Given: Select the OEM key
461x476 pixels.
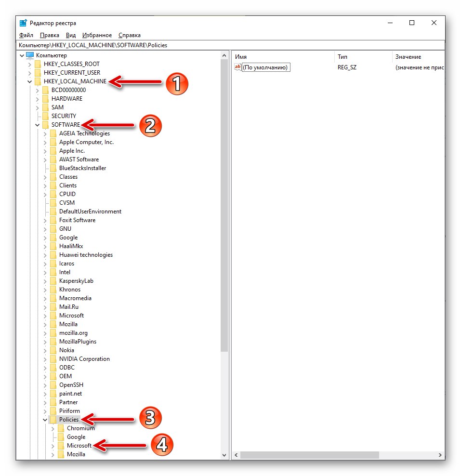Looking at the screenshot, I should tap(66, 376).
